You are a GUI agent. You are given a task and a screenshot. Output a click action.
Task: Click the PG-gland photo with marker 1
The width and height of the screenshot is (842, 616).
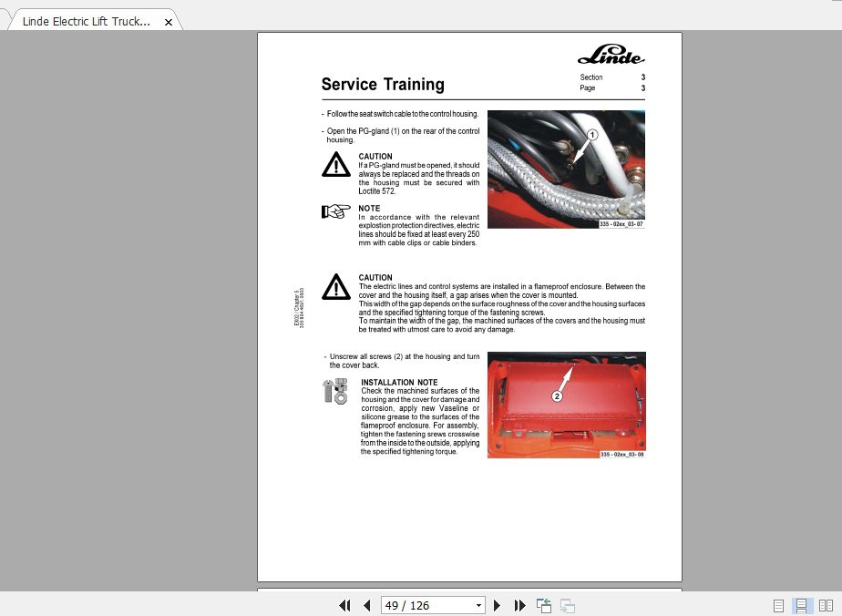coord(566,169)
